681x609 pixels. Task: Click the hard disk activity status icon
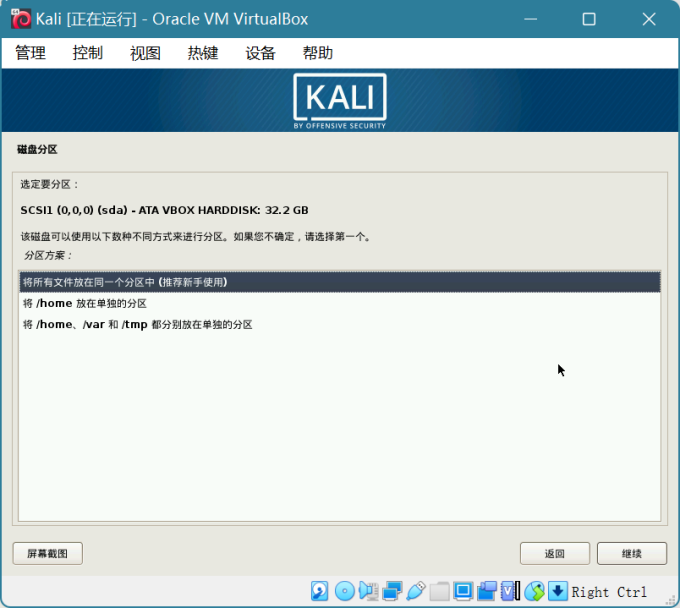(x=320, y=591)
